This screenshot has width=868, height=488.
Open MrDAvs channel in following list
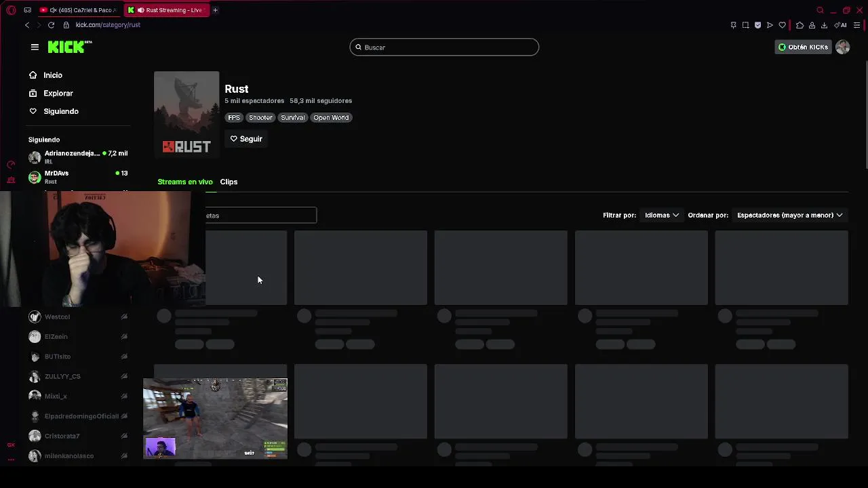[x=78, y=177]
